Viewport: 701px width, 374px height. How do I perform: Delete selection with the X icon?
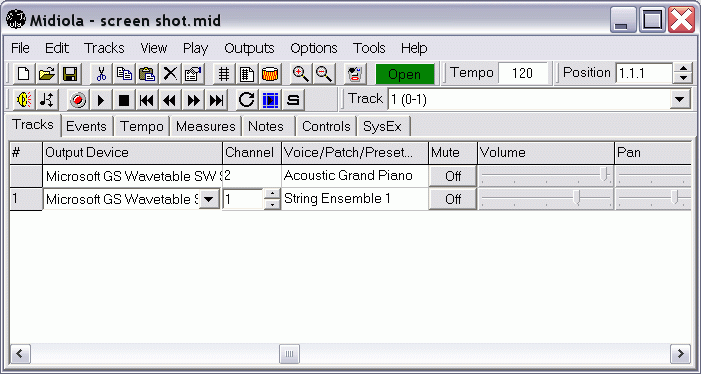170,74
